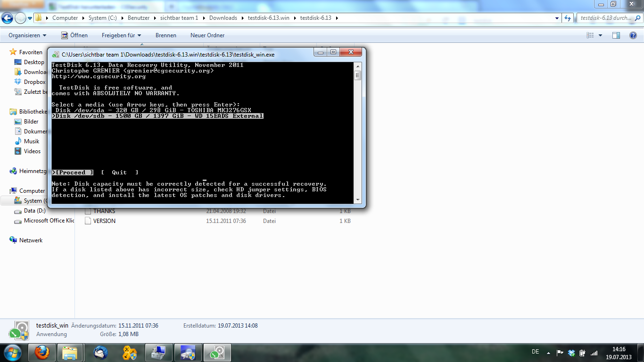This screenshot has height=362, width=644.
Task: Select Netzwerk in the navigation pane
Action: (31, 240)
